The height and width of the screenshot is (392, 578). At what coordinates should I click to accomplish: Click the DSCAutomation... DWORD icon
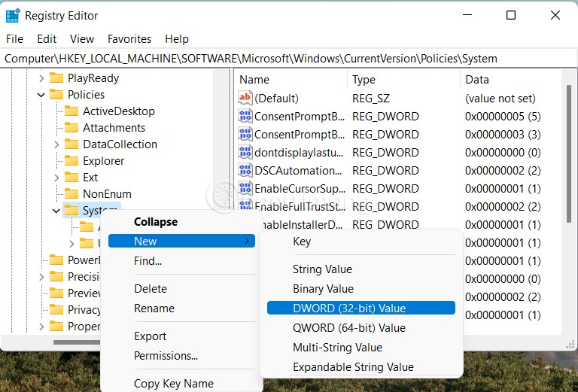pyautogui.click(x=245, y=170)
